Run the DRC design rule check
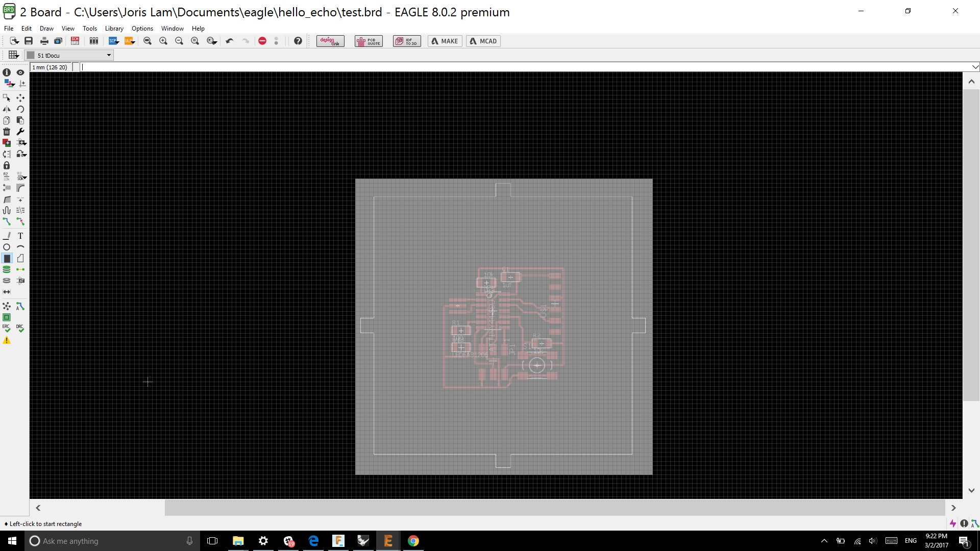Screen dimensions: 980x551 20,328
